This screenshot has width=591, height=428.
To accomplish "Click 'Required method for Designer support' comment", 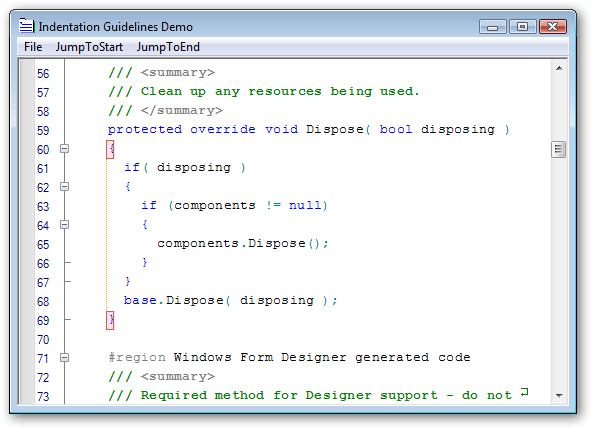I will pos(289,395).
